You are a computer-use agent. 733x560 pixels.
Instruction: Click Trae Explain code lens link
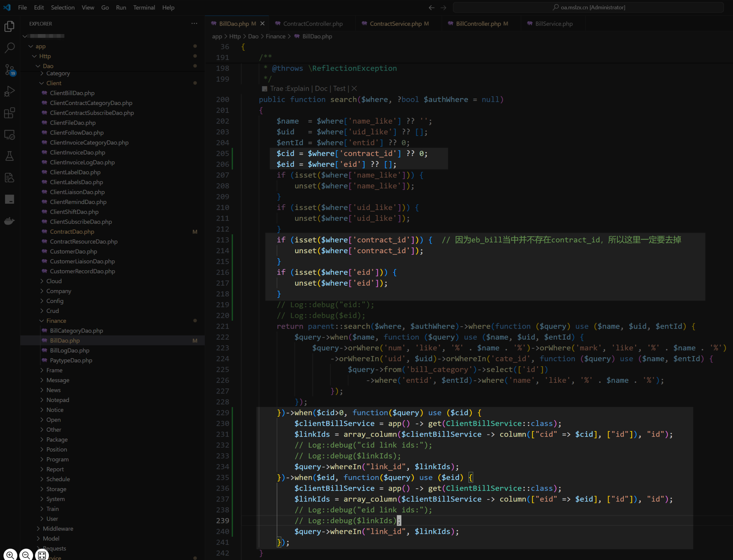point(289,88)
